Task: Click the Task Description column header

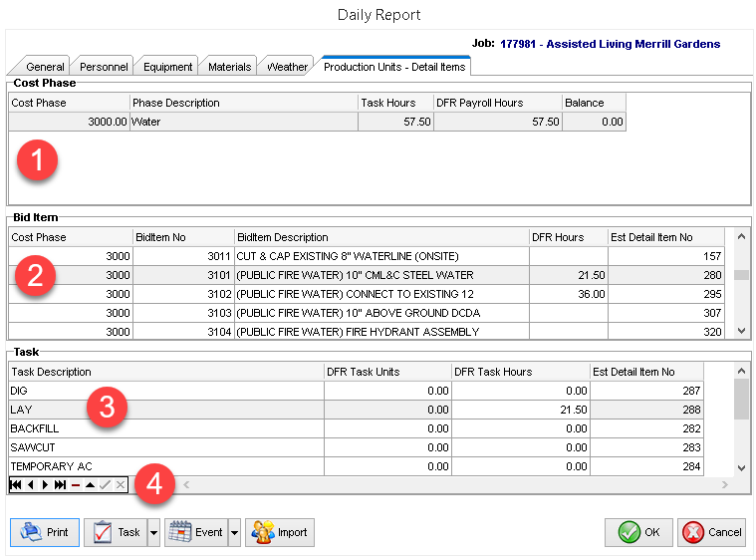Action: point(166,372)
